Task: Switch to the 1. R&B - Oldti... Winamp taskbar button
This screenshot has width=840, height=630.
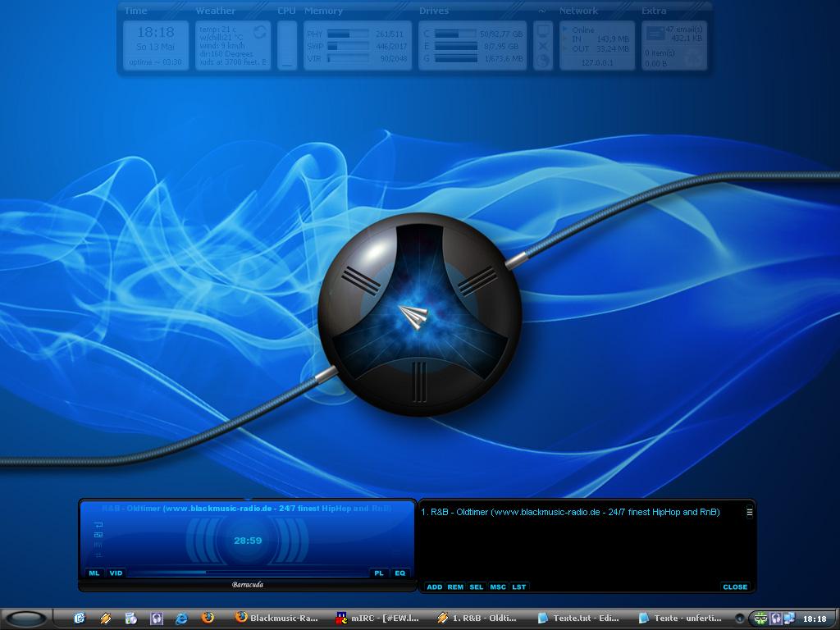Action: [478, 619]
